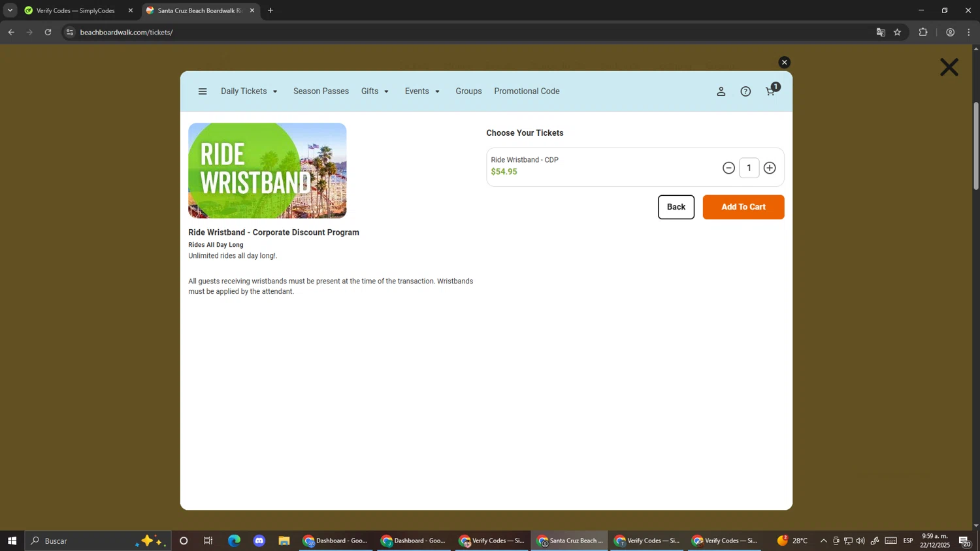The height and width of the screenshot is (551, 980).
Task: Open the Season Passes page
Action: tap(321, 91)
